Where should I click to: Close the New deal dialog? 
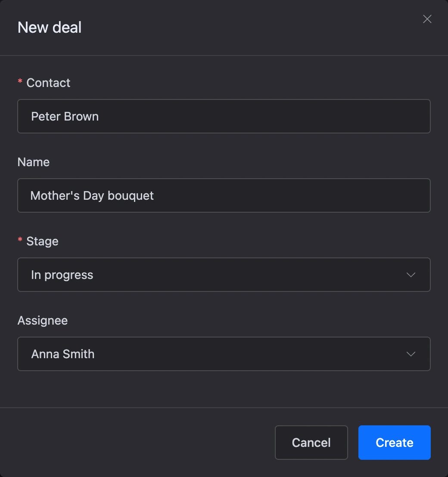pos(427,19)
